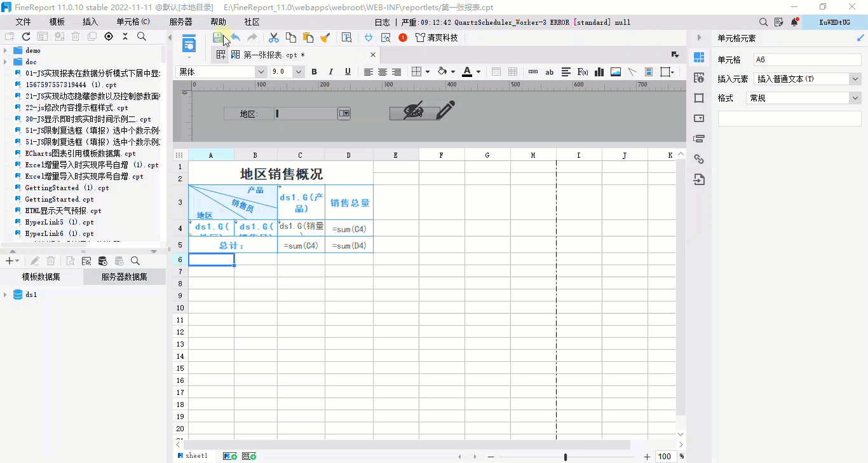
Task: Click the cut scissors icon
Action: tap(274, 38)
